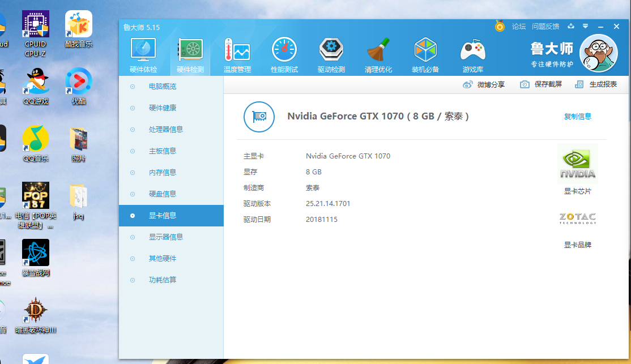The width and height of the screenshot is (631, 364).
Task: Open the 装机必备 essential software tab
Action: coord(425,55)
